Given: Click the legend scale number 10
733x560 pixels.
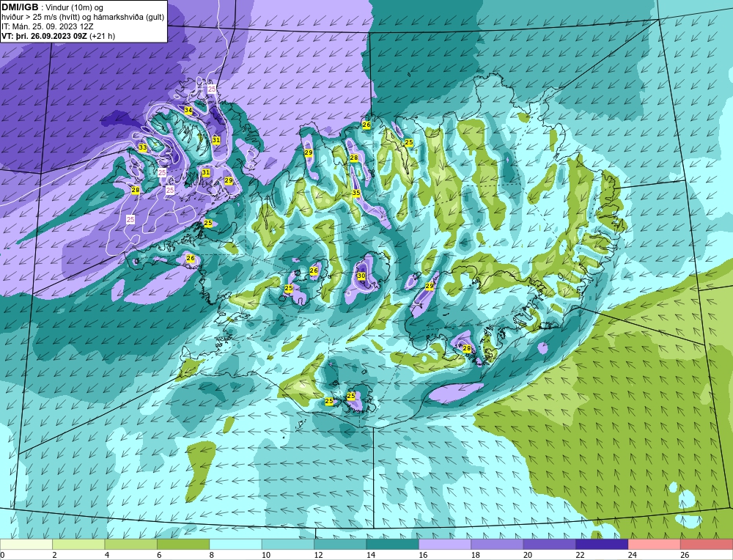Looking at the screenshot, I should 266,555.
